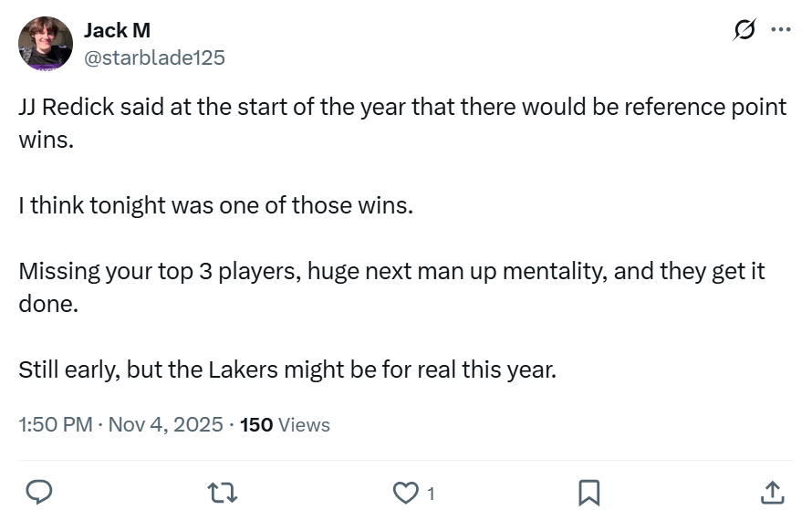This screenshot has width=812, height=510.
Task: Click the reply speech bubble icon
Action: pyautogui.click(x=38, y=493)
